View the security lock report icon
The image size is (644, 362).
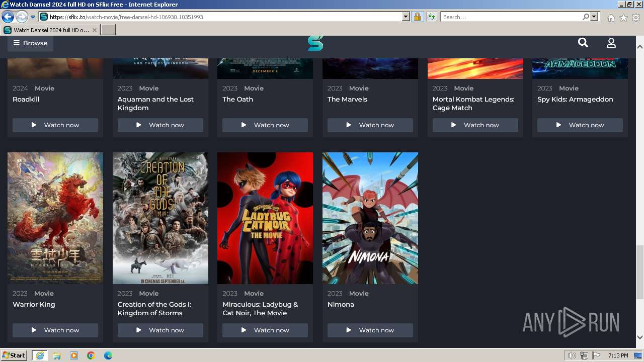(417, 17)
